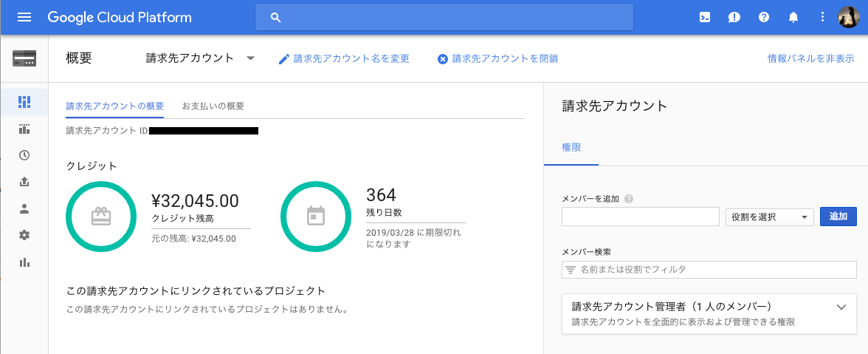
Task: Activate Cloud Shell terminal icon
Action: pyautogui.click(x=705, y=18)
